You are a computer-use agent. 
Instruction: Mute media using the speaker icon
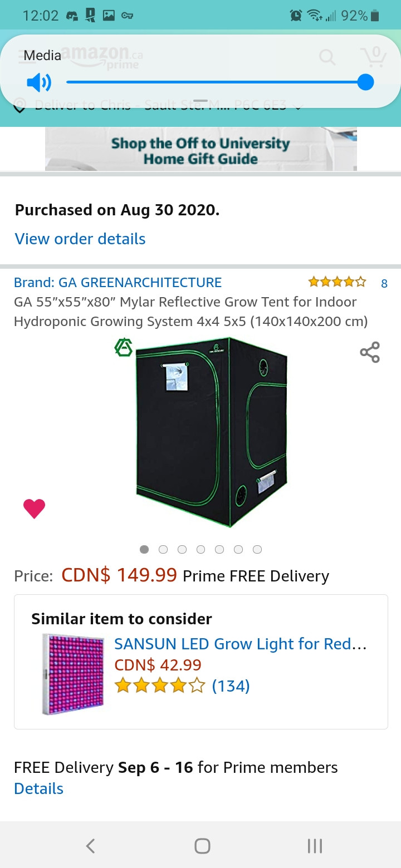pyautogui.click(x=39, y=83)
